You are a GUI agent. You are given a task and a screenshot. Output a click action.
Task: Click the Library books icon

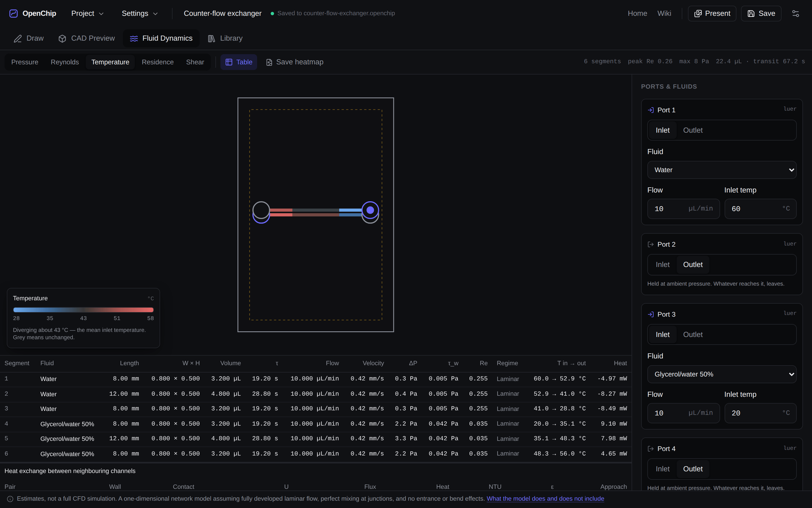click(211, 39)
